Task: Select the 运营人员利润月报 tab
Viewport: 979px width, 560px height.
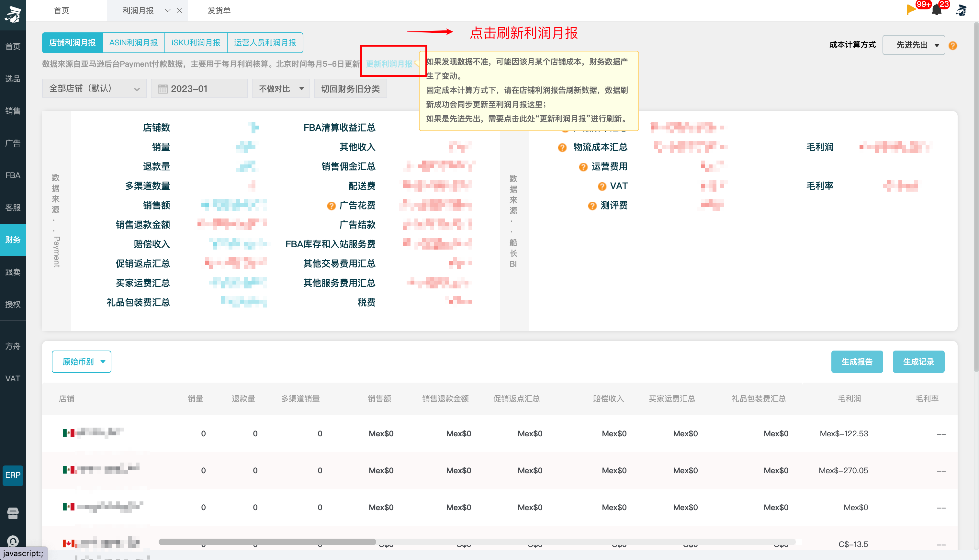Action: point(265,42)
